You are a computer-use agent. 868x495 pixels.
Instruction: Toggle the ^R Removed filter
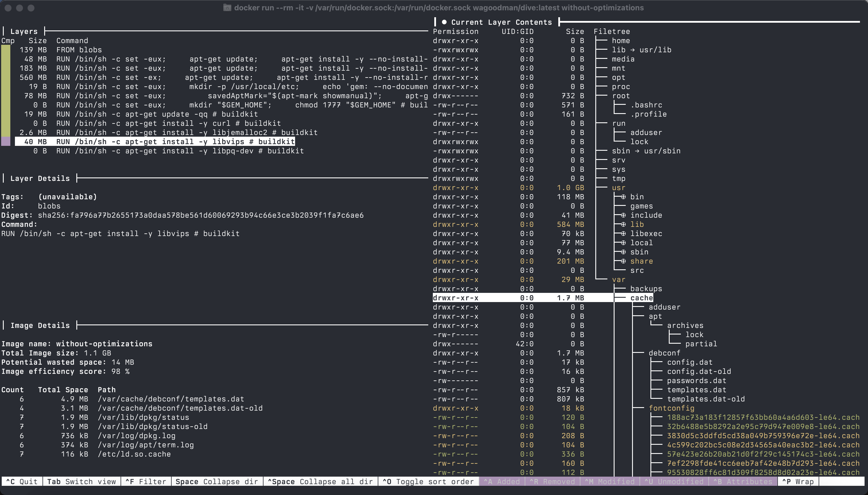552,482
